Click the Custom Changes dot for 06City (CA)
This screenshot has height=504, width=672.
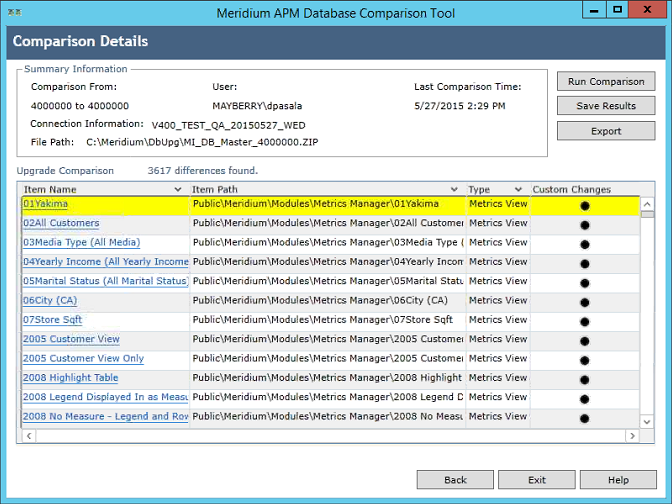[585, 302]
